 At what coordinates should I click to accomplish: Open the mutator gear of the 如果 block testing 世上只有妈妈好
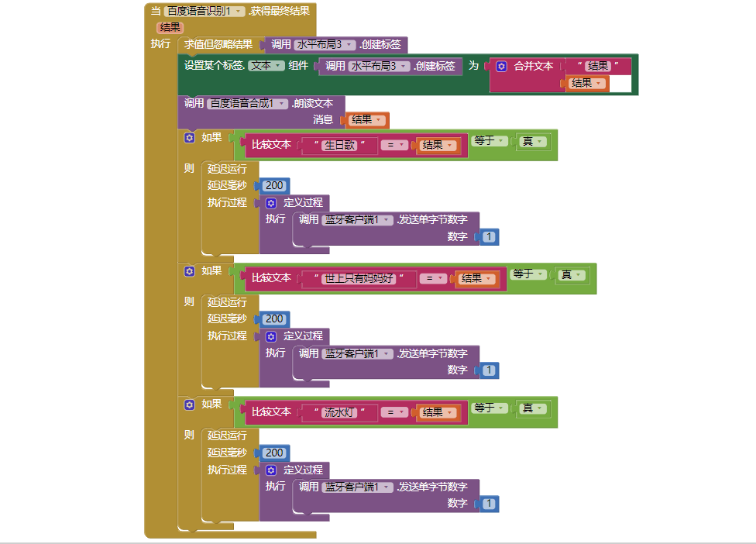pyautogui.click(x=190, y=271)
